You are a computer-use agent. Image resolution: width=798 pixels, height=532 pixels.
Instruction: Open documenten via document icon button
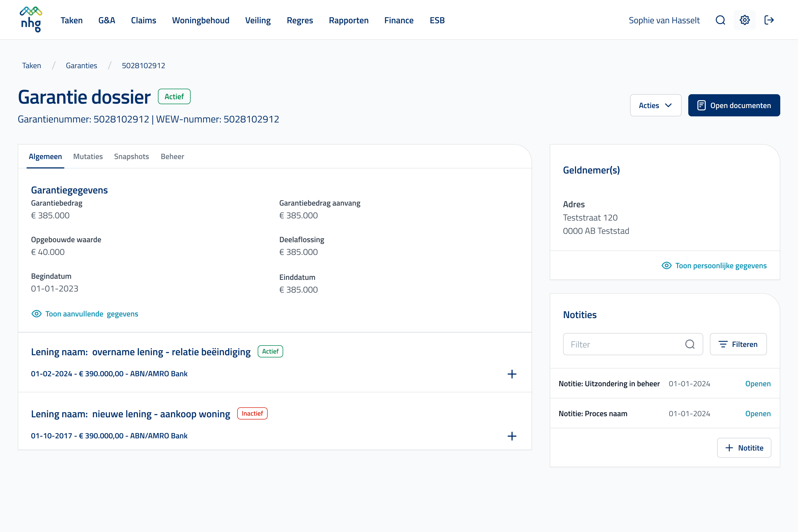coord(734,106)
